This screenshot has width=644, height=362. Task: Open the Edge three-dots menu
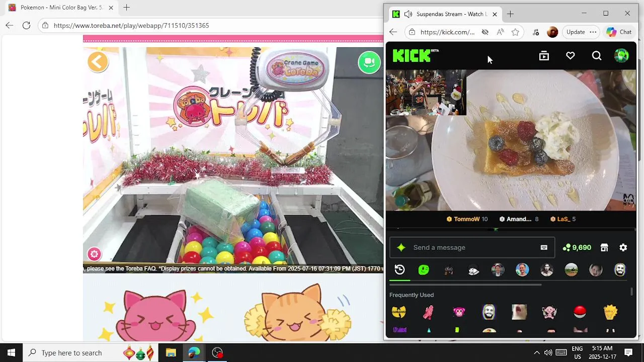tap(593, 32)
